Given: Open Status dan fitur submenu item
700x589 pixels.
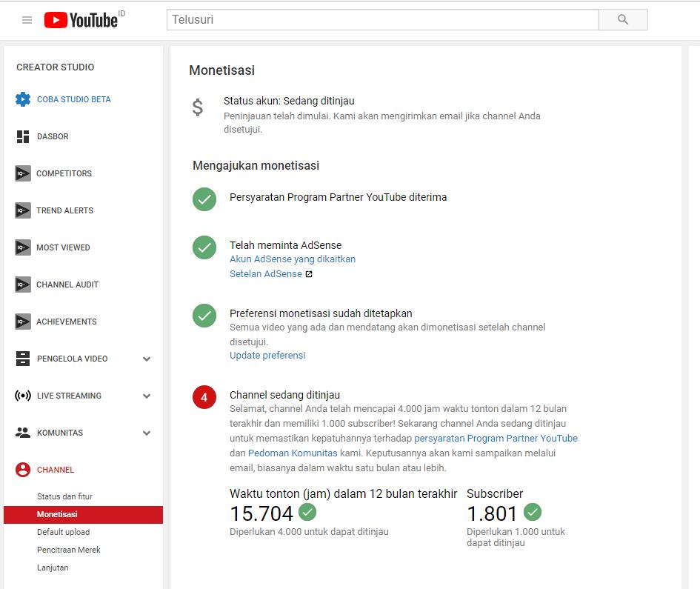Looking at the screenshot, I should (64, 496).
